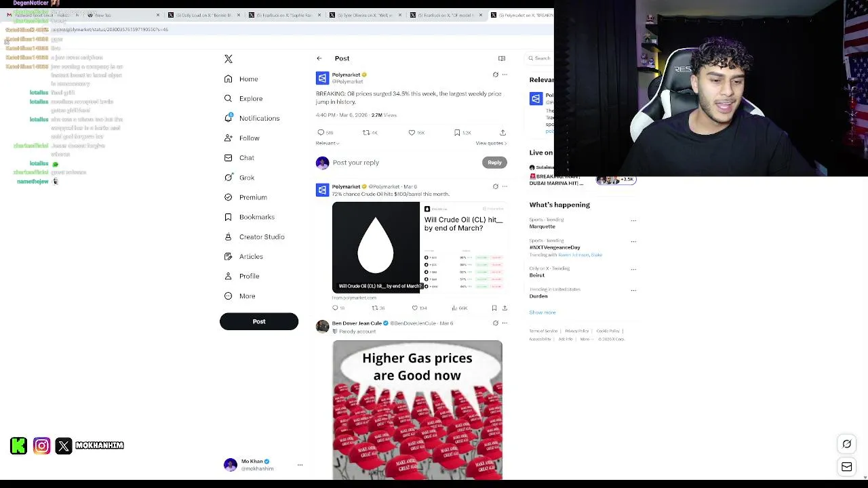This screenshot has height=488, width=868.
Task: Open floating Grok button in page corner
Action: point(847,444)
